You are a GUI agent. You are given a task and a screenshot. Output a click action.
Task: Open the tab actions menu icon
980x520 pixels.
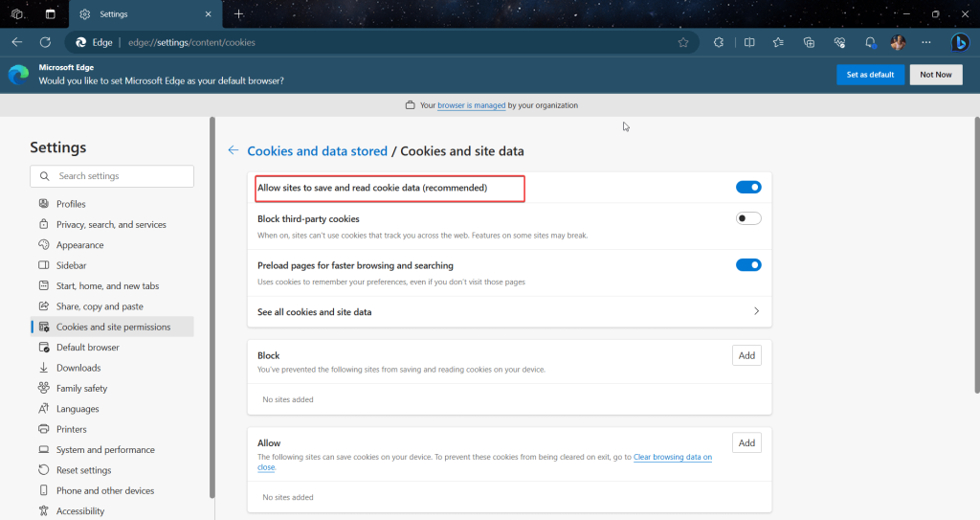click(x=51, y=13)
